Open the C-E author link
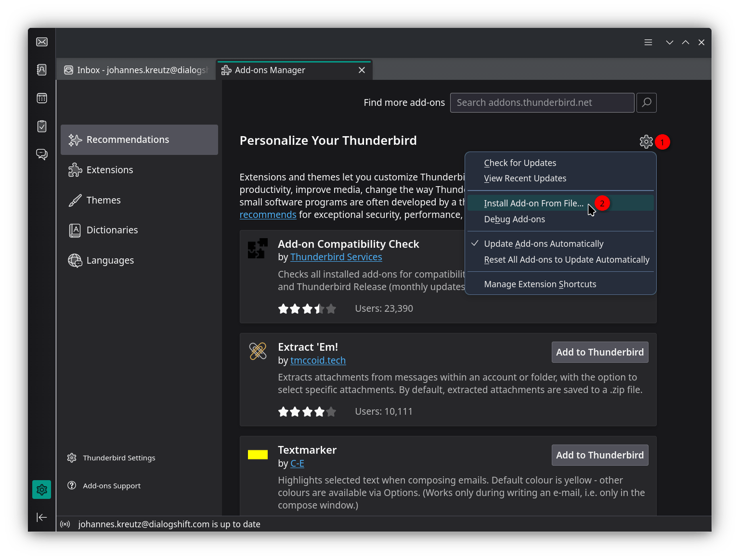Viewport: 740px width, 560px height. point(297,464)
